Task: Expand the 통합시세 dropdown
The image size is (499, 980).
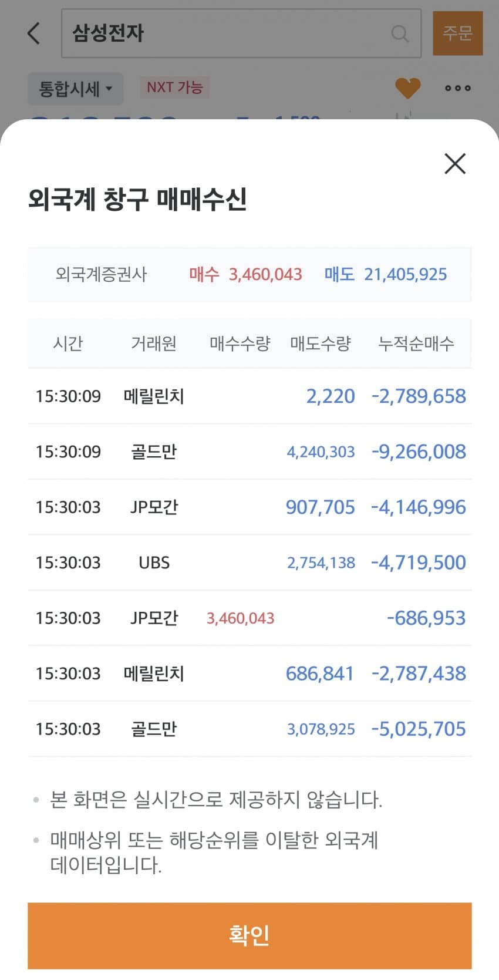Action: [x=75, y=89]
